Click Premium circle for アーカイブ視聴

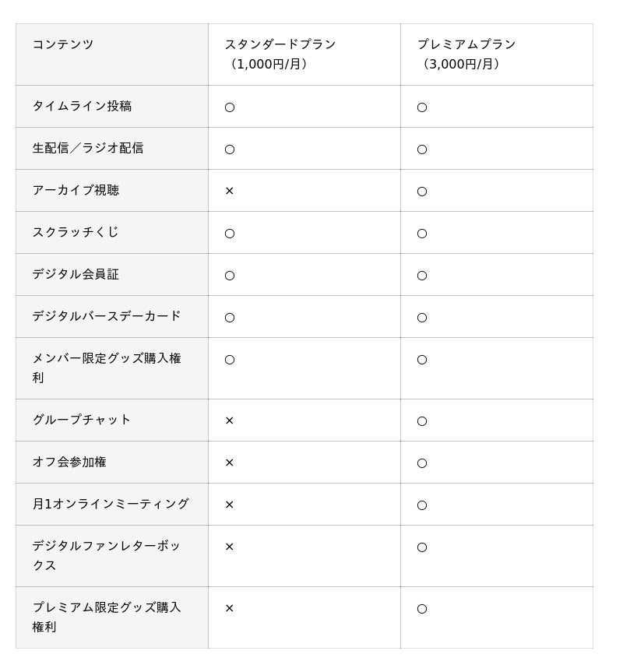pyautogui.click(x=422, y=192)
